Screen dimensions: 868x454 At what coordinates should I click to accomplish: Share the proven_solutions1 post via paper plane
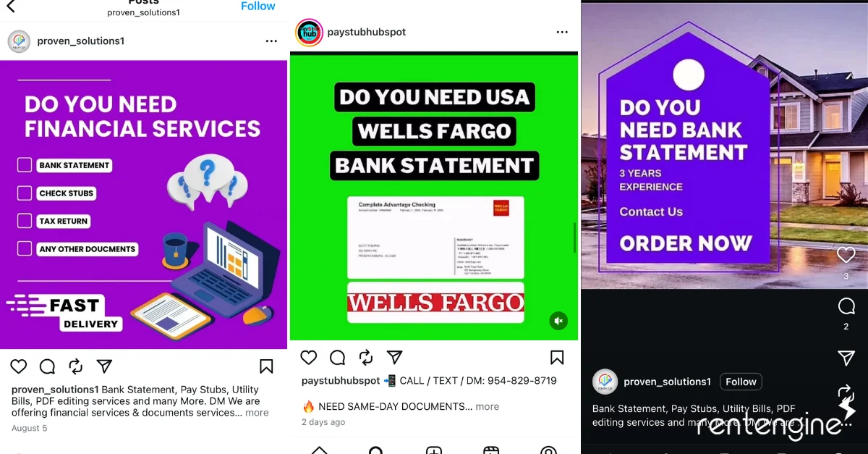[104, 366]
